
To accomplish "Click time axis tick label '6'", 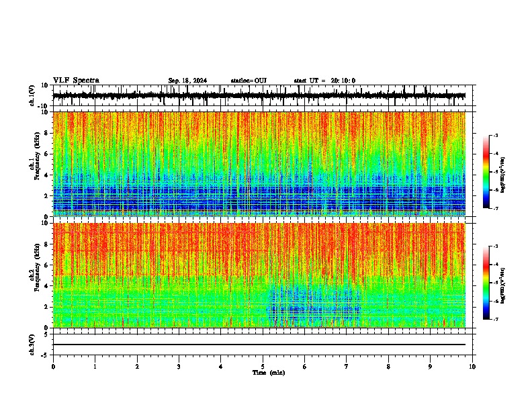I will (x=305, y=367).
